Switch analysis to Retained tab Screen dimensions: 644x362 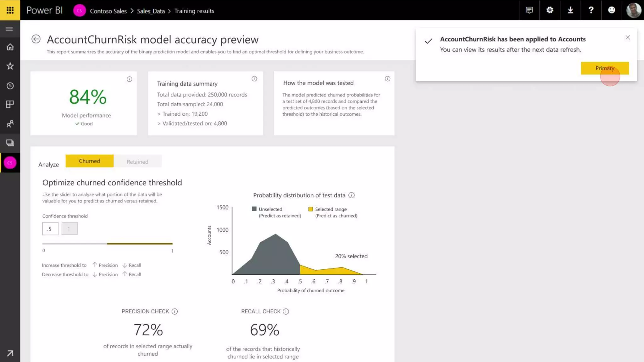[137, 162]
